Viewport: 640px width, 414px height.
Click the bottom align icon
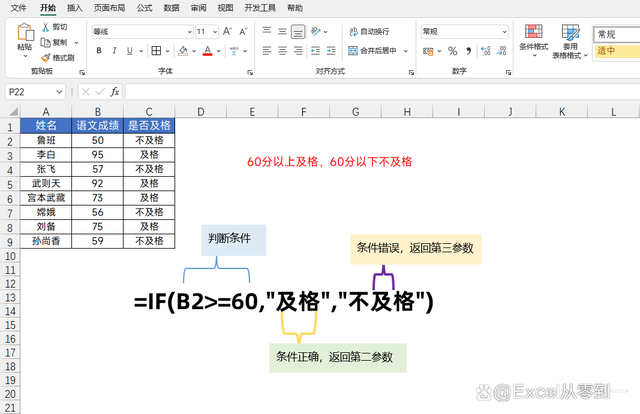tap(298, 31)
